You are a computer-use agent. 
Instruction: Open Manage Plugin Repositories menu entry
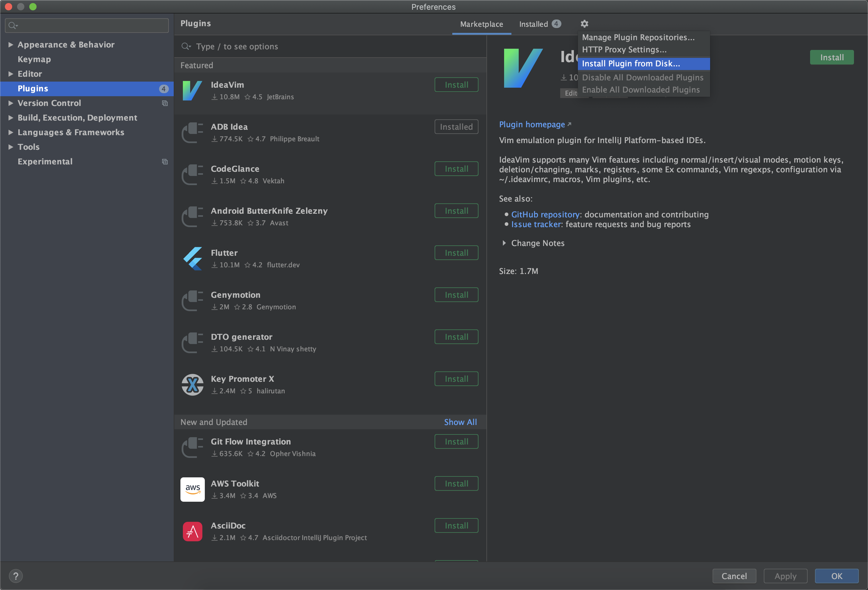[638, 38]
